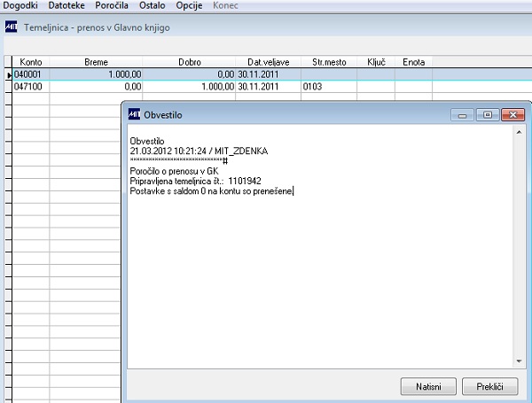Click the Natisni button
This screenshot has width=532, height=403.
click(428, 386)
